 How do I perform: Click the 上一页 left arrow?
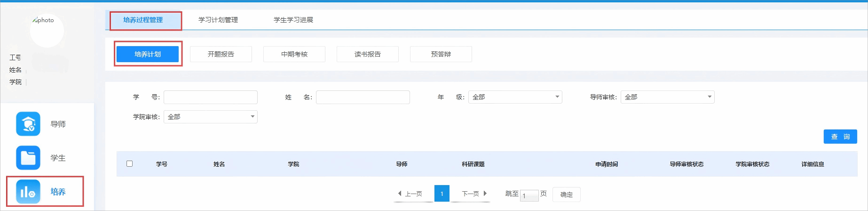[x=400, y=194]
